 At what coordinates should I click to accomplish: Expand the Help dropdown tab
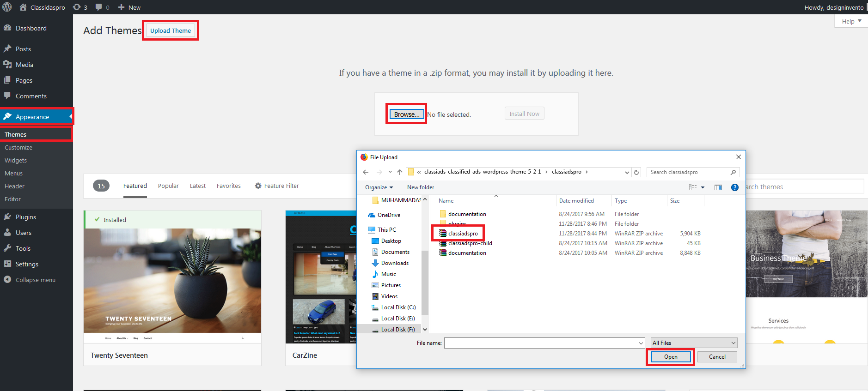click(851, 21)
